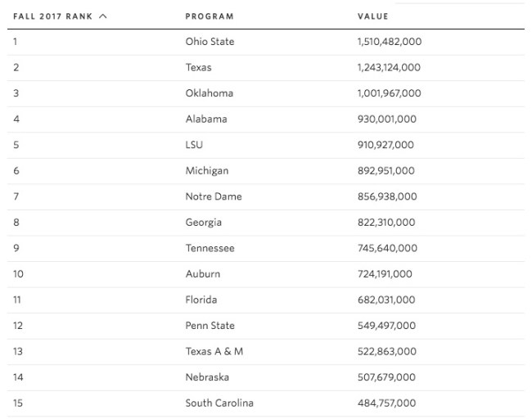Click the Florida program name
Image resolution: width=532 pixels, height=419 pixels.
[x=201, y=300]
